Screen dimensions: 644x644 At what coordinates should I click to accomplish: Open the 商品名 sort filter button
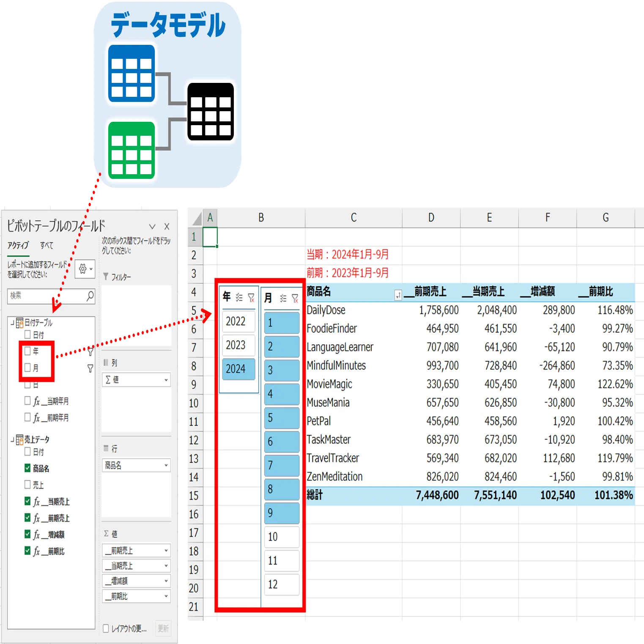click(x=398, y=296)
